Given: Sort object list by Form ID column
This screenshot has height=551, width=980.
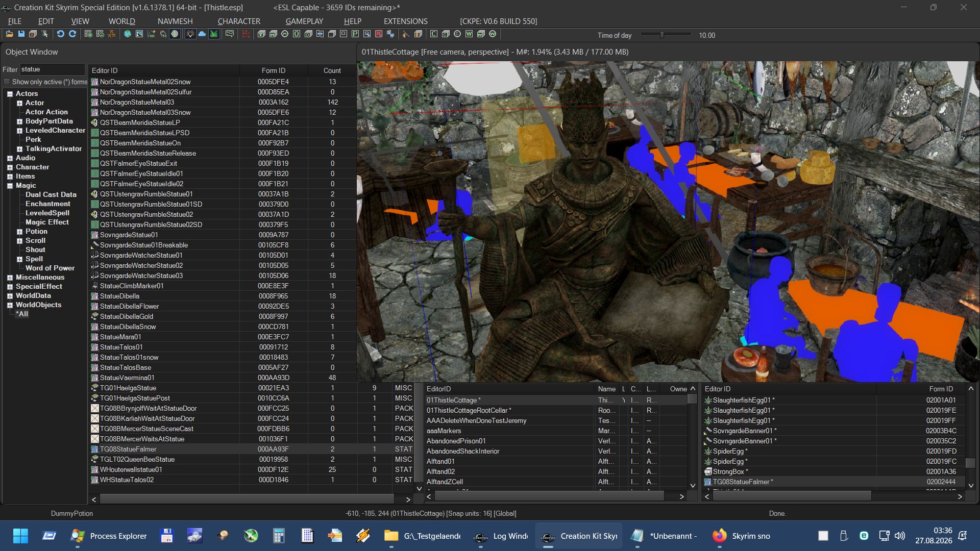Looking at the screenshot, I should [274, 70].
